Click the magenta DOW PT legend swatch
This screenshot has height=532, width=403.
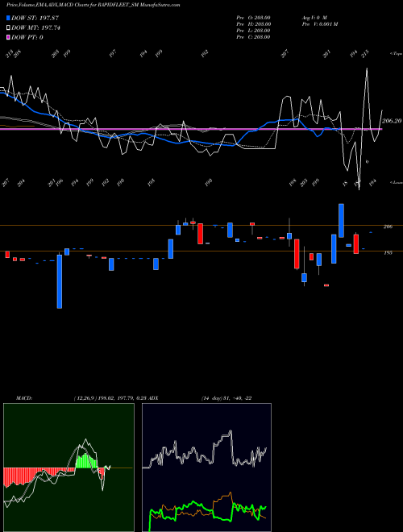[x=8, y=37]
